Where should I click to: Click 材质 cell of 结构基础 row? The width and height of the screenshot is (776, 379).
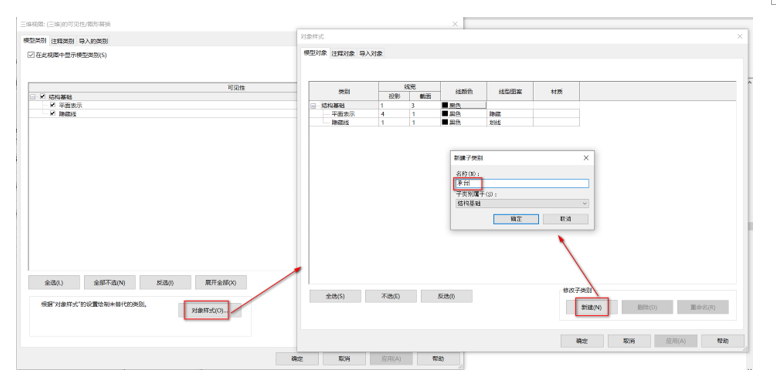point(556,105)
